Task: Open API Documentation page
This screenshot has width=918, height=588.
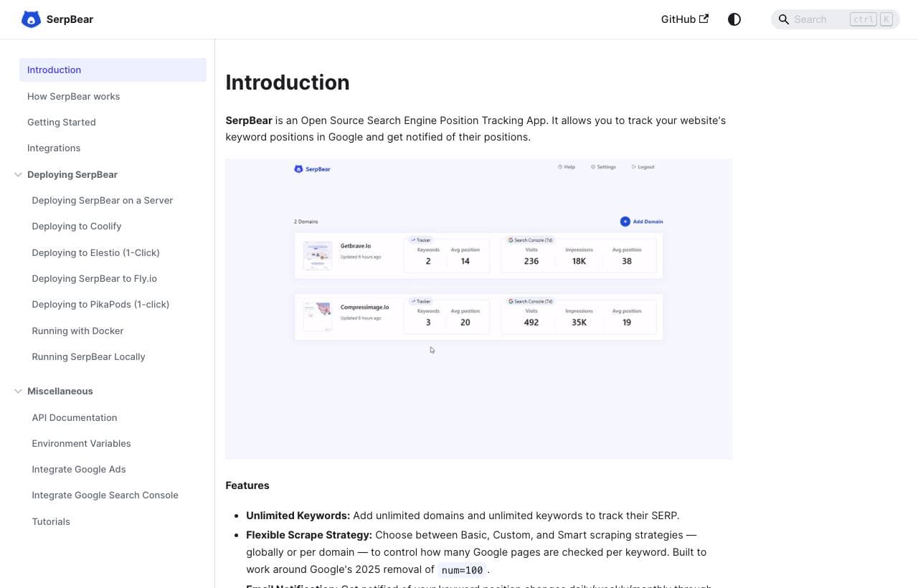Action: [75, 417]
